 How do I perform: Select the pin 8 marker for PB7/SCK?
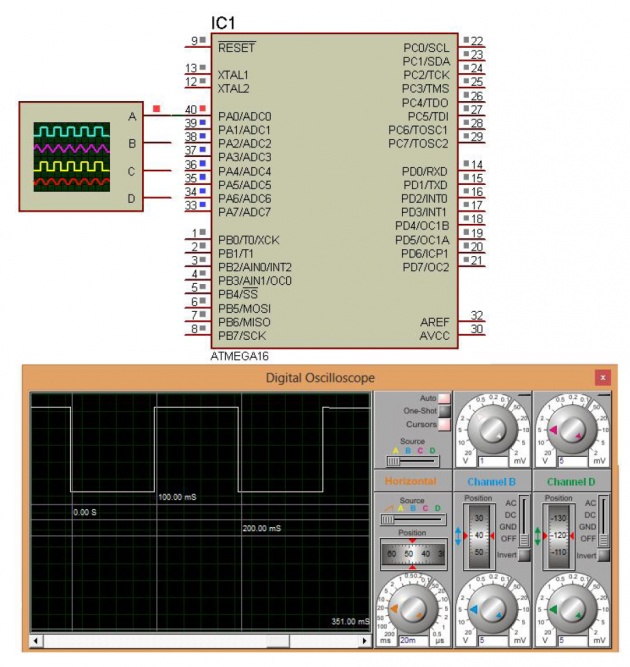tap(202, 328)
